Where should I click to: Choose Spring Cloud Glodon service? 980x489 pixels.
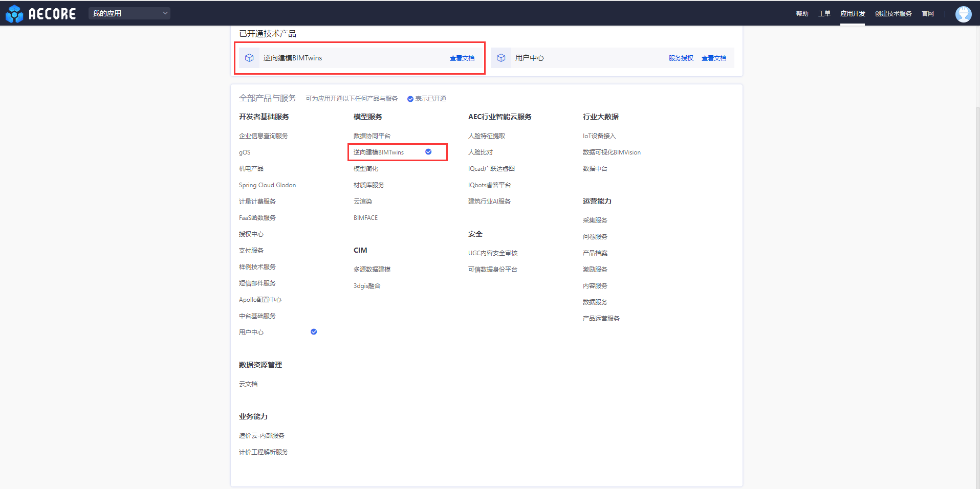(x=267, y=185)
